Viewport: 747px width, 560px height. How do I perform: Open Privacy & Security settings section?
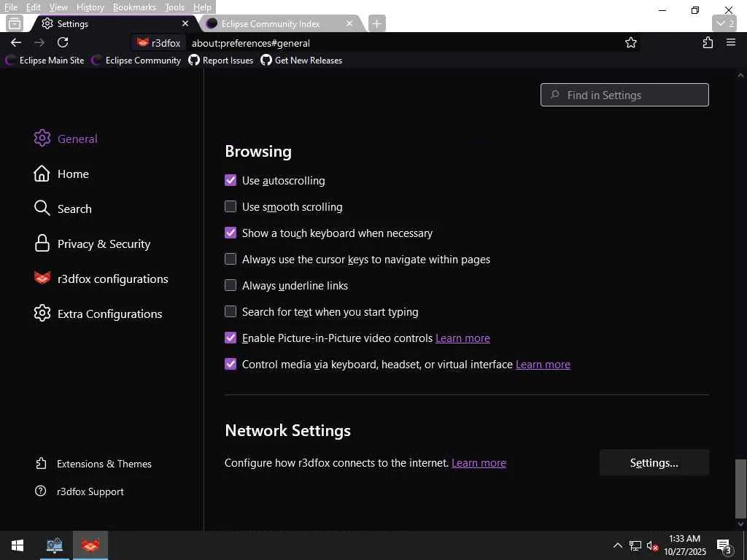pyautogui.click(x=104, y=244)
